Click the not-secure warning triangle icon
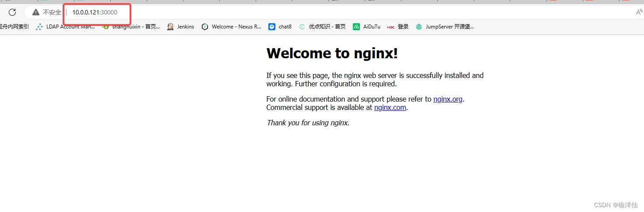 (x=36, y=12)
